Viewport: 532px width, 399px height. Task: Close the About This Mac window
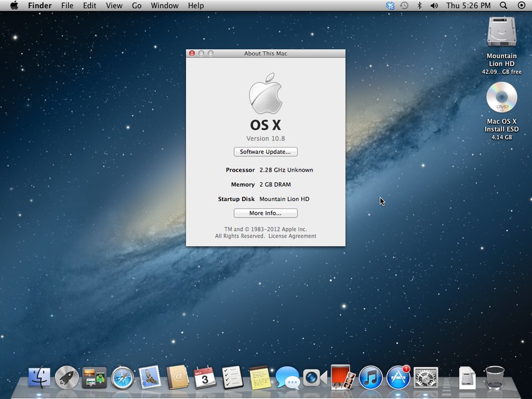(x=191, y=53)
